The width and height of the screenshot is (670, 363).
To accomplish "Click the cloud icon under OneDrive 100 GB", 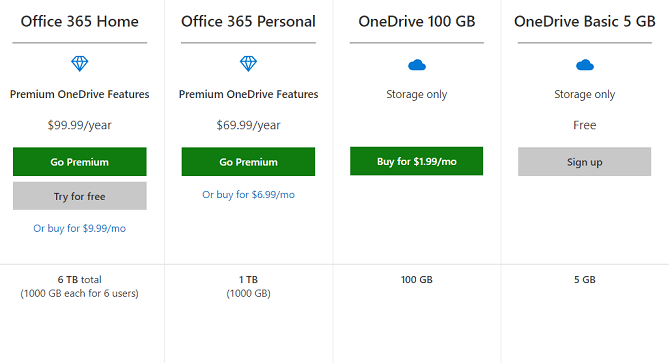I will pyautogui.click(x=417, y=65).
